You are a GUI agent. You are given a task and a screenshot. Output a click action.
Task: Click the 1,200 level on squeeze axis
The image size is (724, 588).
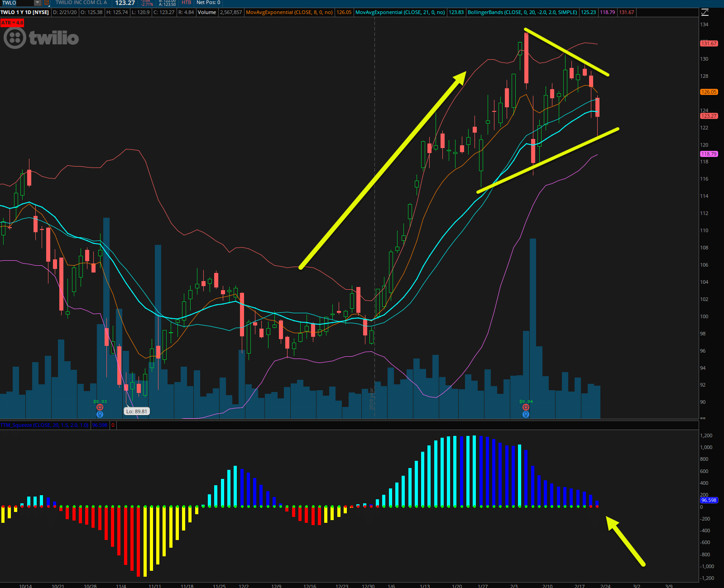[x=706, y=435]
